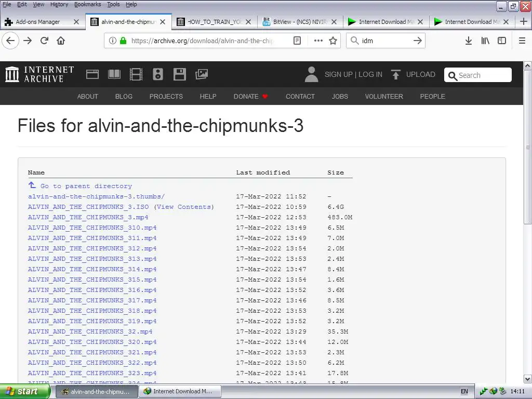Click the upload arrow icon

[395, 74]
